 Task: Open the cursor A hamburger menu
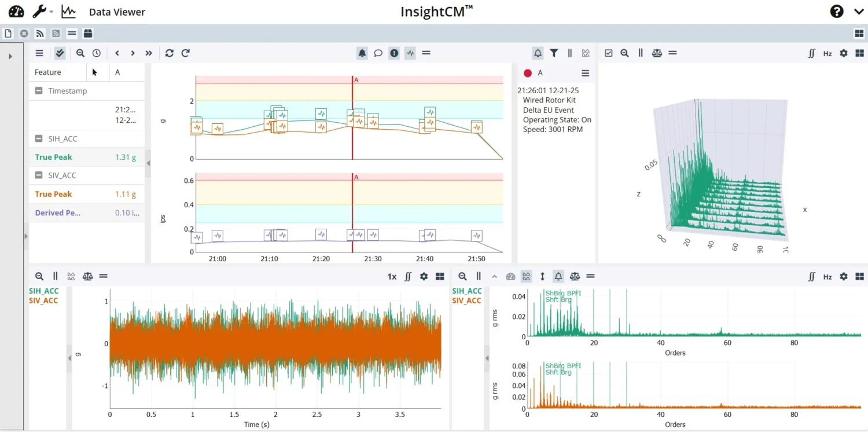pyautogui.click(x=585, y=74)
